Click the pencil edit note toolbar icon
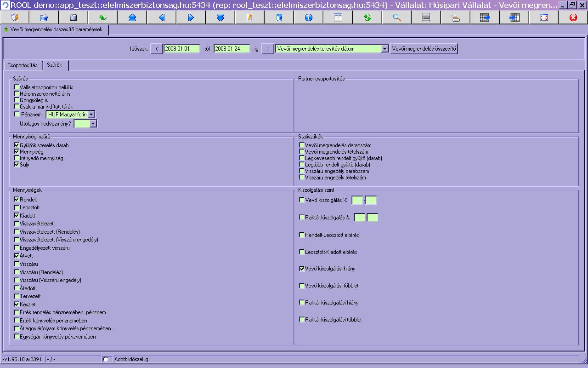588x368 pixels. [249, 17]
